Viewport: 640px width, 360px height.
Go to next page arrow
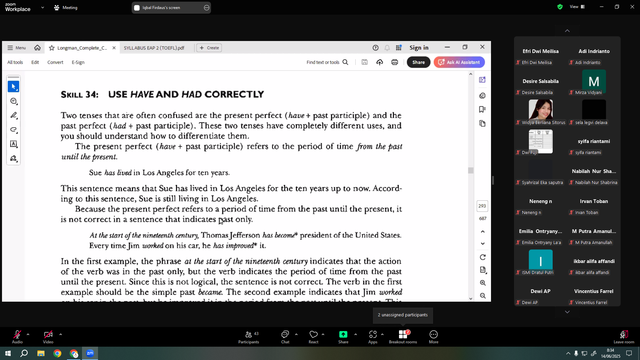[x=482, y=244]
